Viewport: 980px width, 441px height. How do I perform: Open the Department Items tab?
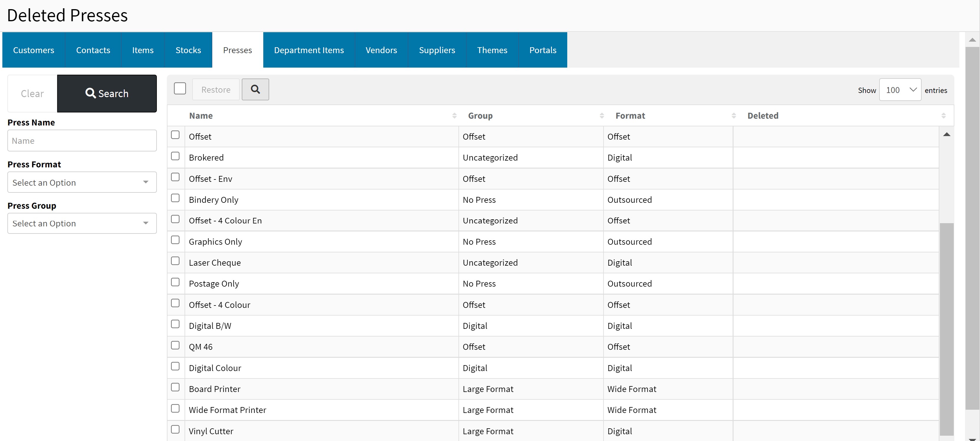click(308, 50)
